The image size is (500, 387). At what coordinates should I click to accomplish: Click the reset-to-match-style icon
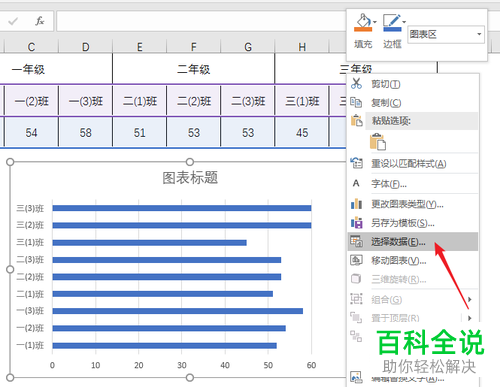point(356,163)
